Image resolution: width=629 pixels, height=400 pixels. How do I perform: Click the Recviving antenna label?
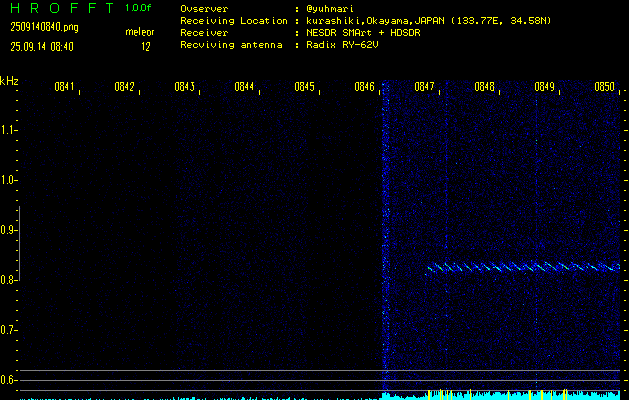(231, 45)
